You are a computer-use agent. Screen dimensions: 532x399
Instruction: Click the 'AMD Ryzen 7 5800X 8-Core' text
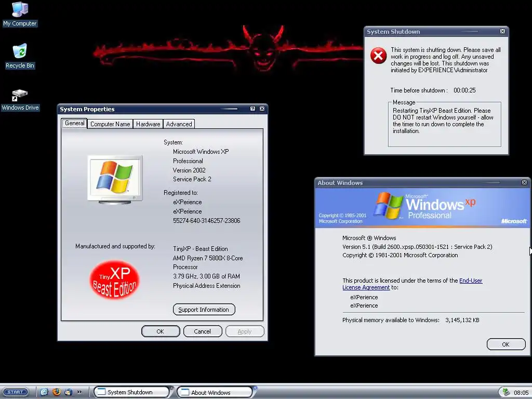point(208,258)
